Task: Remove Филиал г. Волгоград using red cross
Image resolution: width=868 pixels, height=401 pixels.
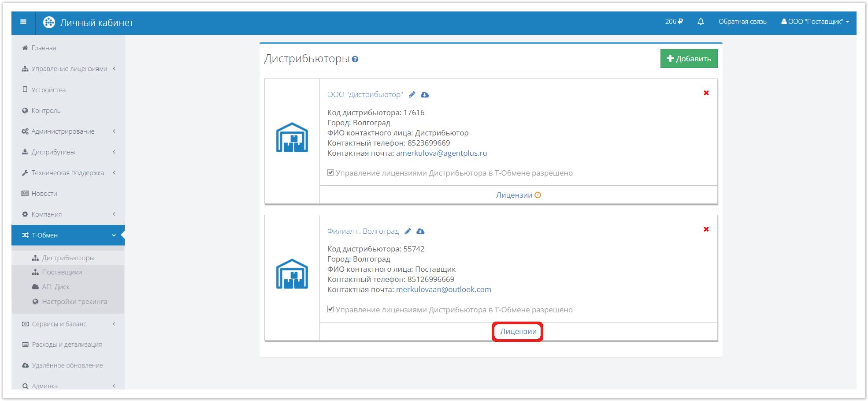Action: click(706, 229)
